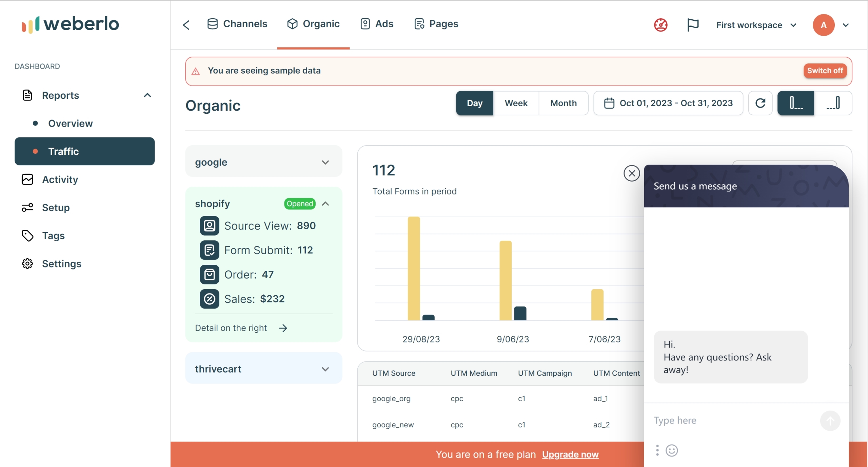The height and width of the screenshot is (467, 868).
Task: Click the Order tracking icon in sidebar
Action: (x=209, y=274)
